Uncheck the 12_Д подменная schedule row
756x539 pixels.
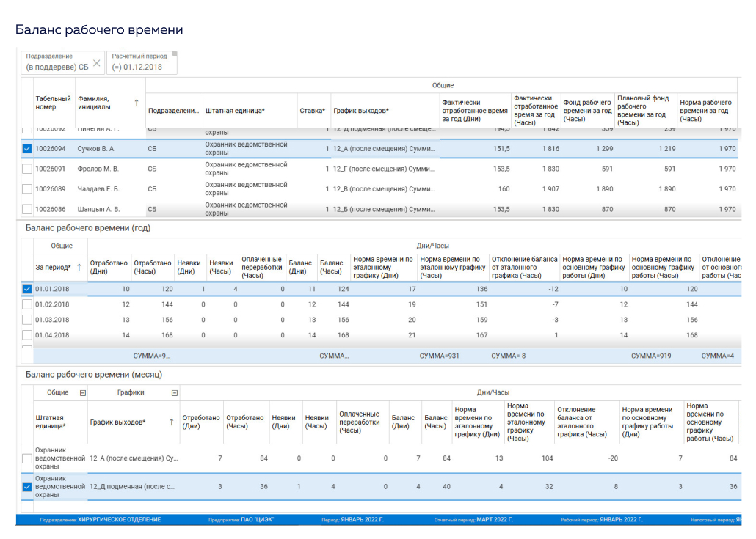[x=27, y=487]
